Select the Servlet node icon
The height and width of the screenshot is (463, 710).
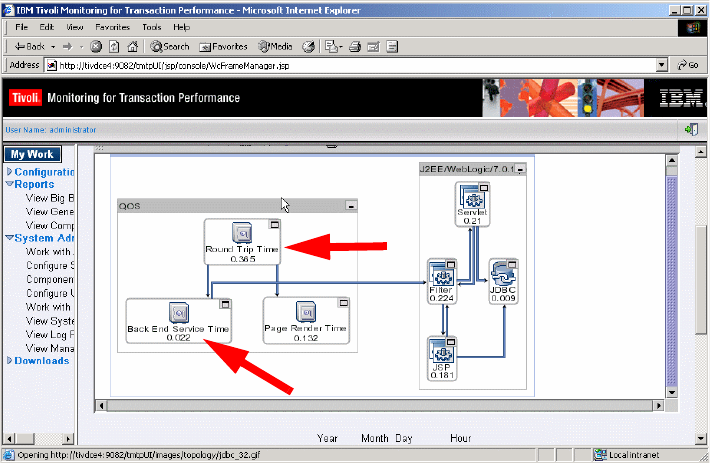click(x=473, y=196)
